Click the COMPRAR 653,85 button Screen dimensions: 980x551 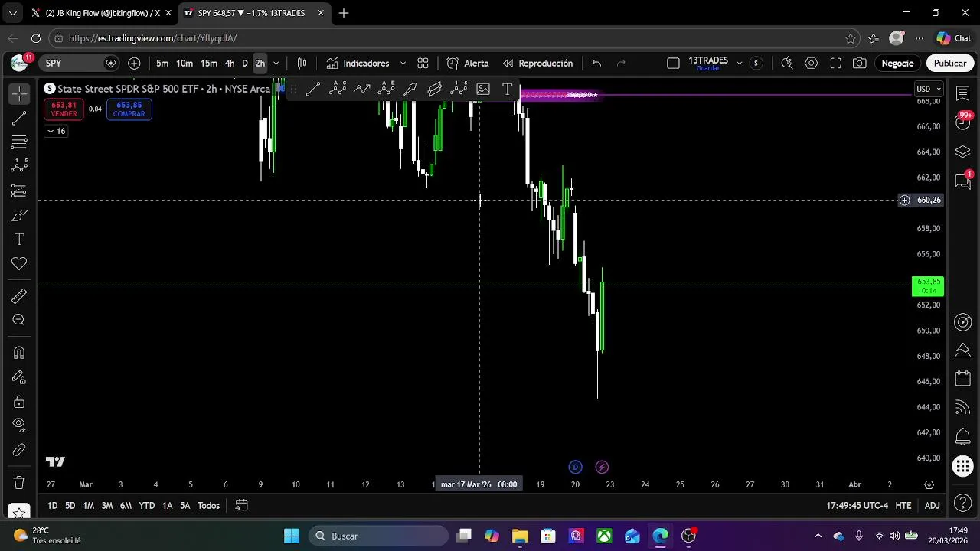(129, 109)
